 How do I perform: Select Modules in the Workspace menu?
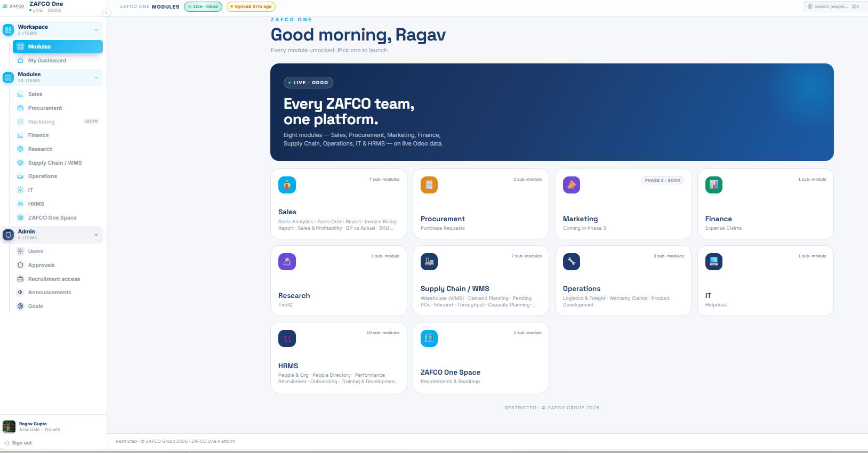tap(58, 47)
